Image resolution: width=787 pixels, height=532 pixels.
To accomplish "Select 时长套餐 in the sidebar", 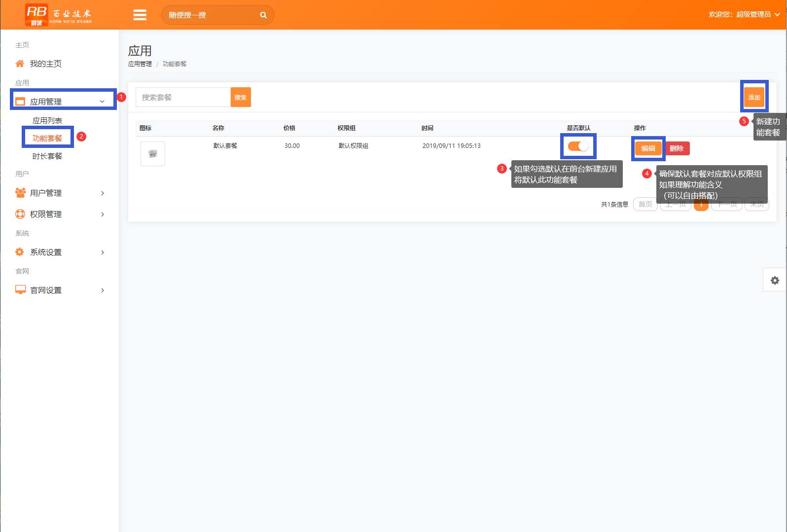I will [x=47, y=156].
